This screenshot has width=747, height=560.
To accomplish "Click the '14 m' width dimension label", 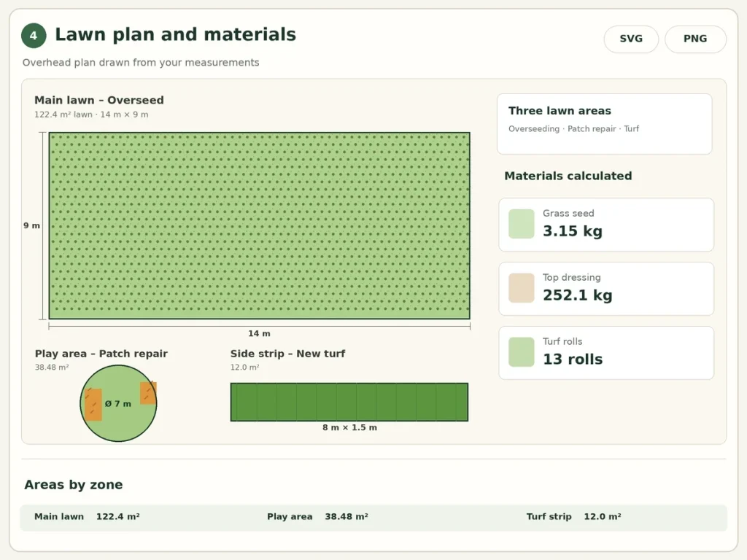I will [x=259, y=334].
